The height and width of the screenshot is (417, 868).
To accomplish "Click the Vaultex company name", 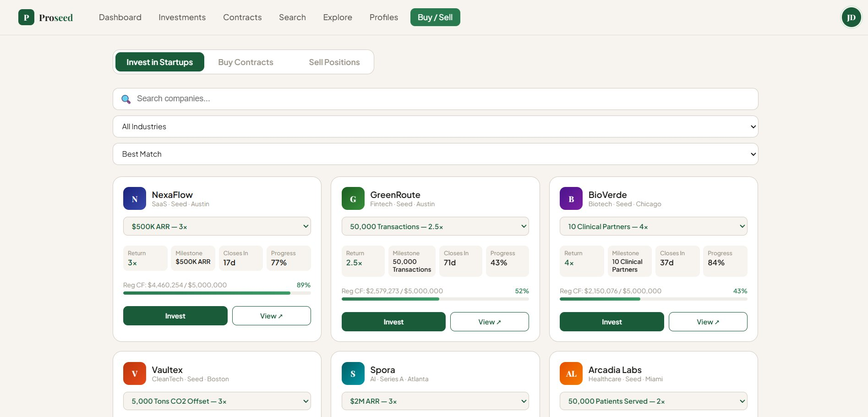I will click(x=167, y=370).
